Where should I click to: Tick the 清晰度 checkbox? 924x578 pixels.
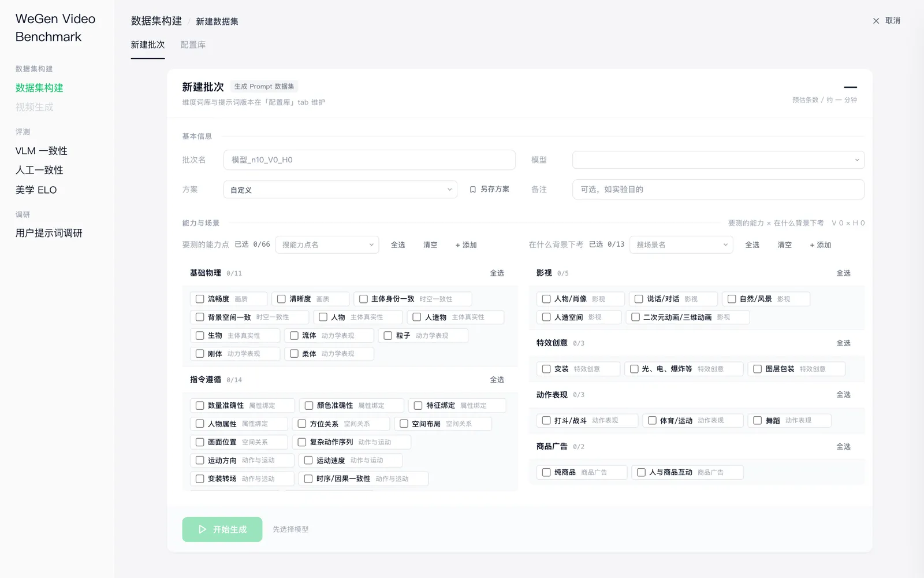[x=281, y=299]
